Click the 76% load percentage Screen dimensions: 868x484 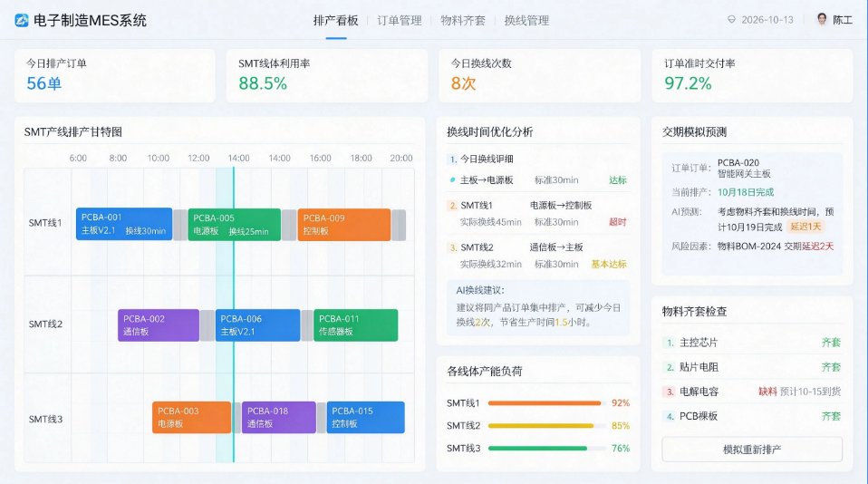(621, 448)
